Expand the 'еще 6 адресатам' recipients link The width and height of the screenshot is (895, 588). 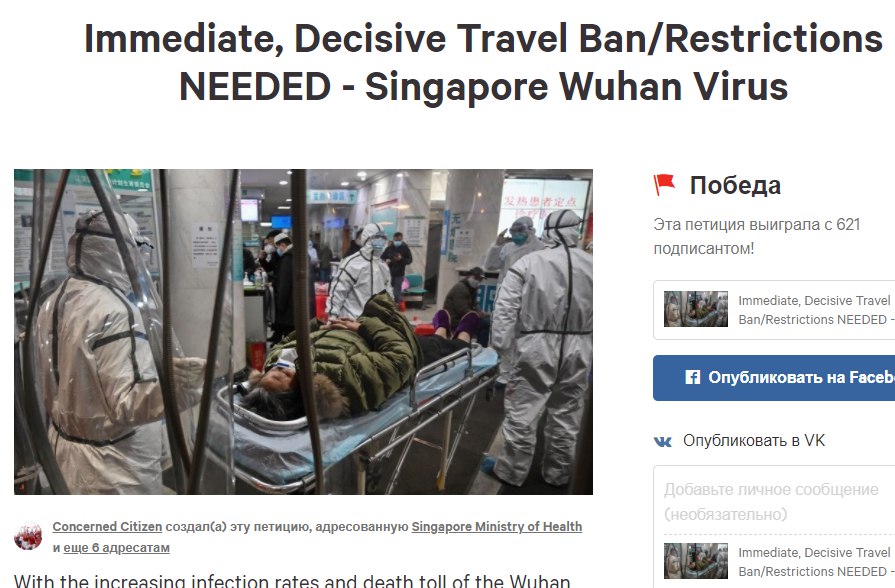point(116,547)
